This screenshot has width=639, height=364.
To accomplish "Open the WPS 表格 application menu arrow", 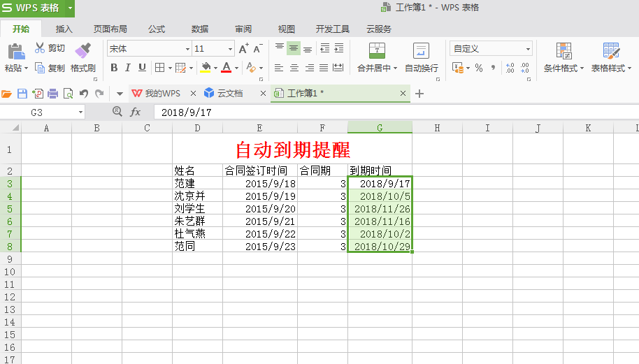I will pos(70,8).
